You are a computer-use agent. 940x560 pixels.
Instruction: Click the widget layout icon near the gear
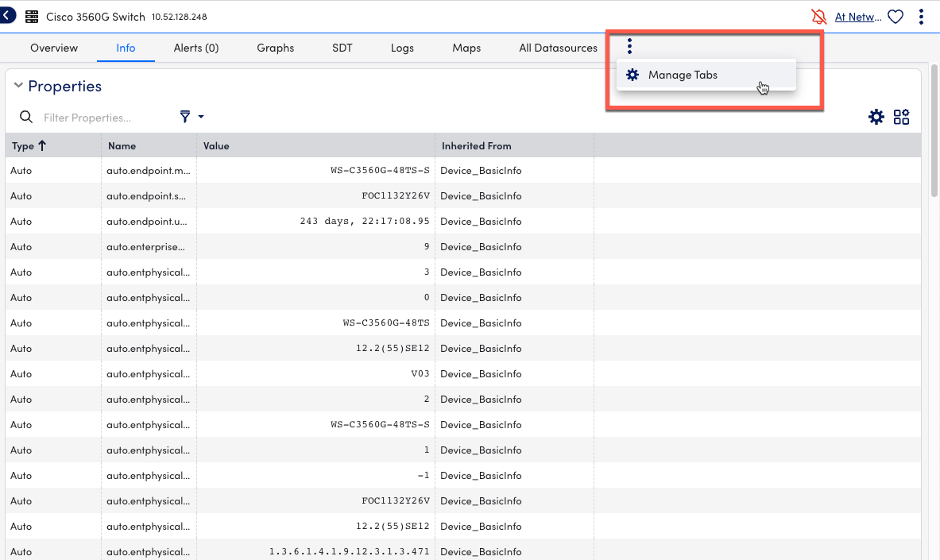point(902,116)
